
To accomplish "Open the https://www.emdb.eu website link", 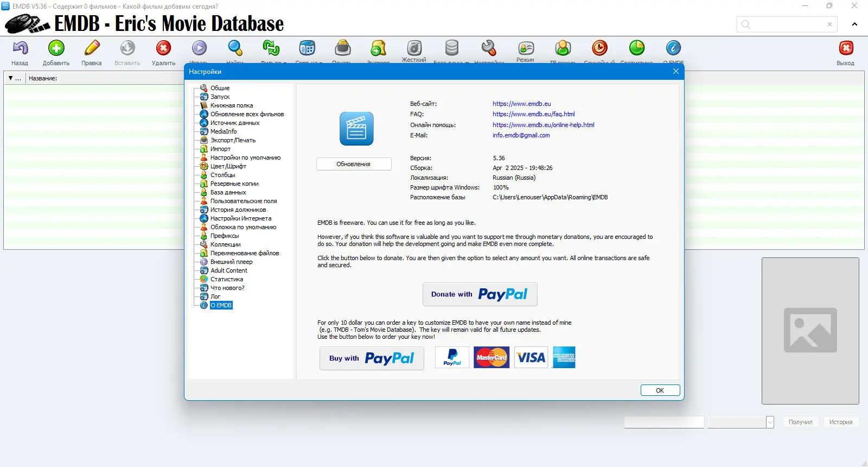I will [x=521, y=104].
